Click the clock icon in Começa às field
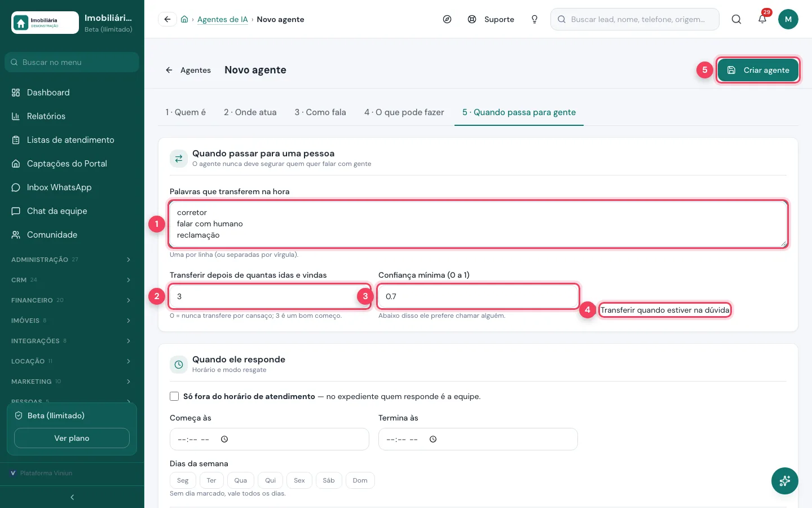Screen dimensions: 812x508 coord(224,439)
